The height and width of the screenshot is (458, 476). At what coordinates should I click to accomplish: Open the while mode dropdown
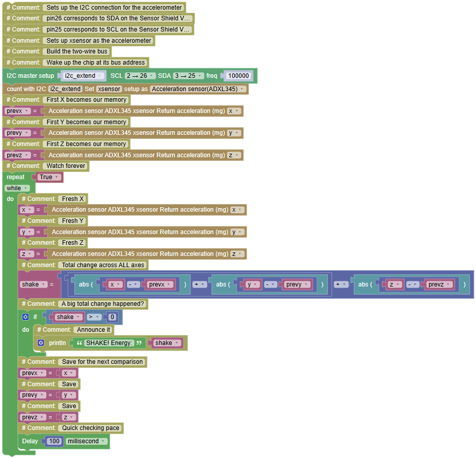point(17,188)
